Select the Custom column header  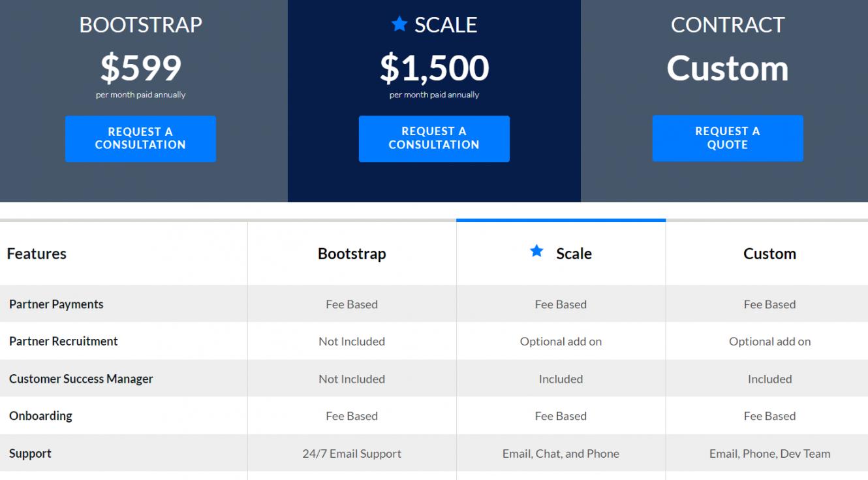(769, 253)
